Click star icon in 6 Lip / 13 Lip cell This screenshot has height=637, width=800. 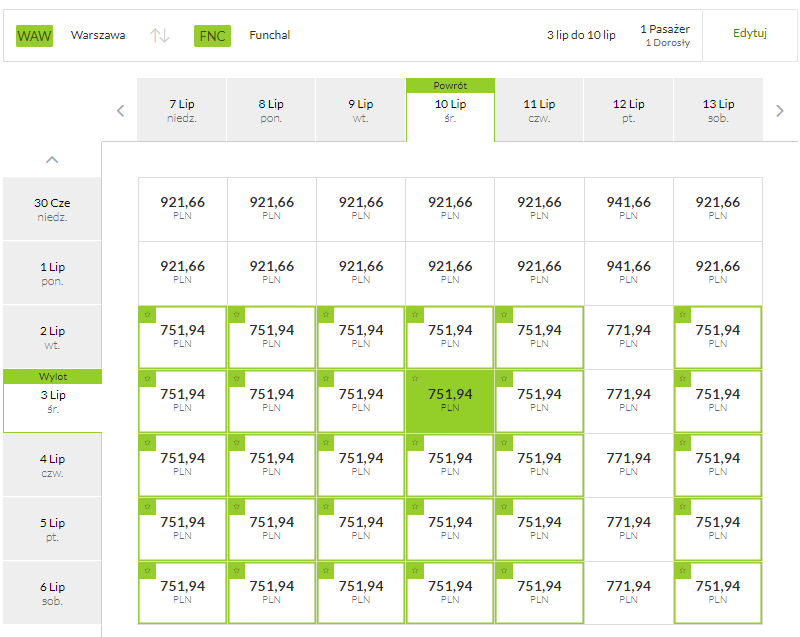[x=683, y=571]
